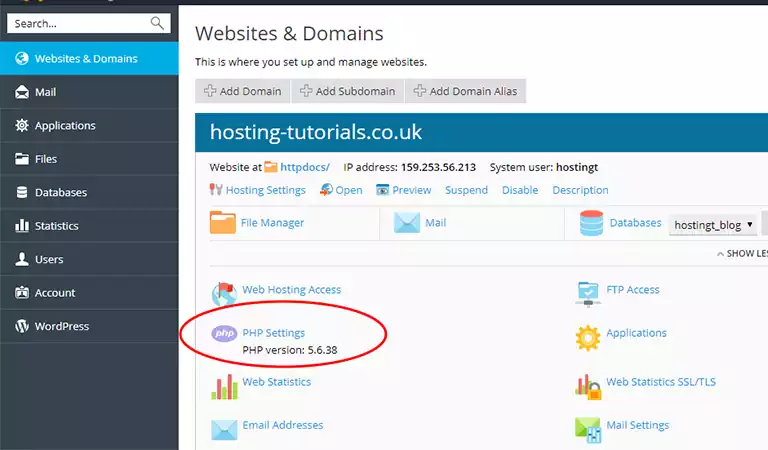Go to Files in the sidebar
The height and width of the screenshot is (450, 768).
pyautogui.click(x=89, y=159)
